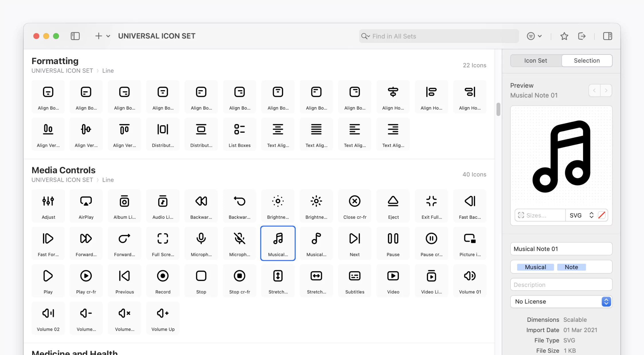The height and width of the screenshot is (355, 644).
Task: Select the Exit Full screen icon
Action: [431, 206]
